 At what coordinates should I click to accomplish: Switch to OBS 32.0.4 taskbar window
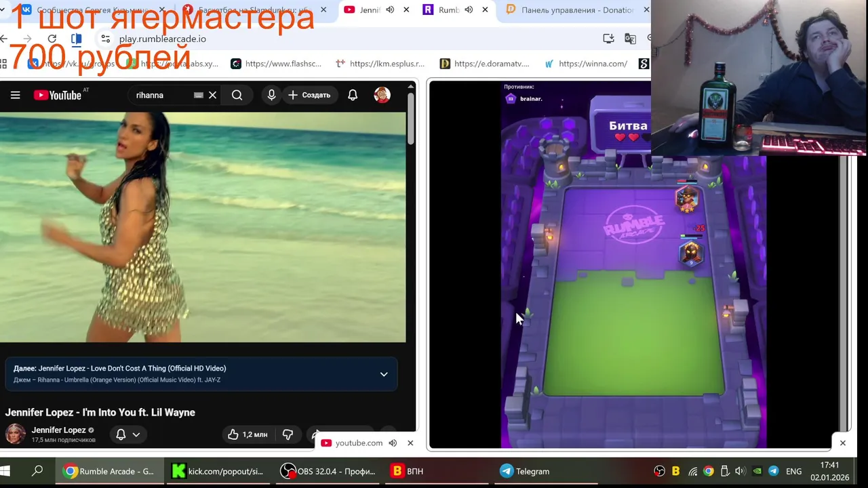click(x=328, y=471)
